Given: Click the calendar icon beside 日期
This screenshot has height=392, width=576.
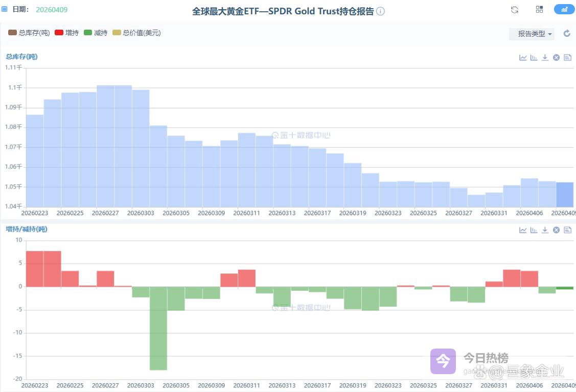Looking at the screenshot, I should pos(5,10).
